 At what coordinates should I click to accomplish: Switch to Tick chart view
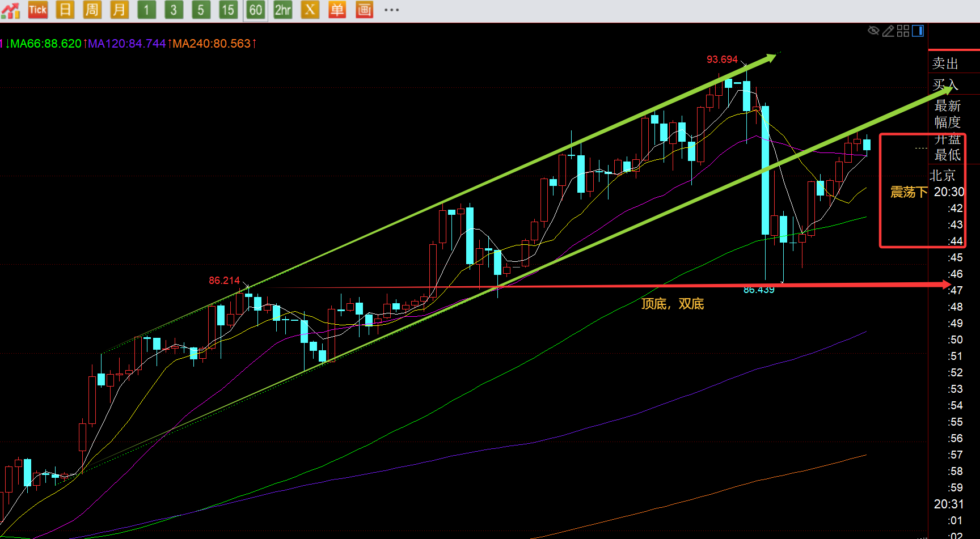click(37, 10)
